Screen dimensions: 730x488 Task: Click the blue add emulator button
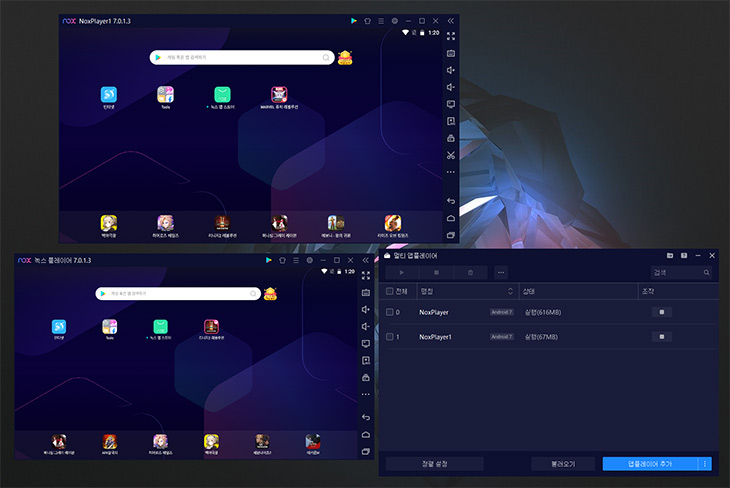[x=650, y=464]
